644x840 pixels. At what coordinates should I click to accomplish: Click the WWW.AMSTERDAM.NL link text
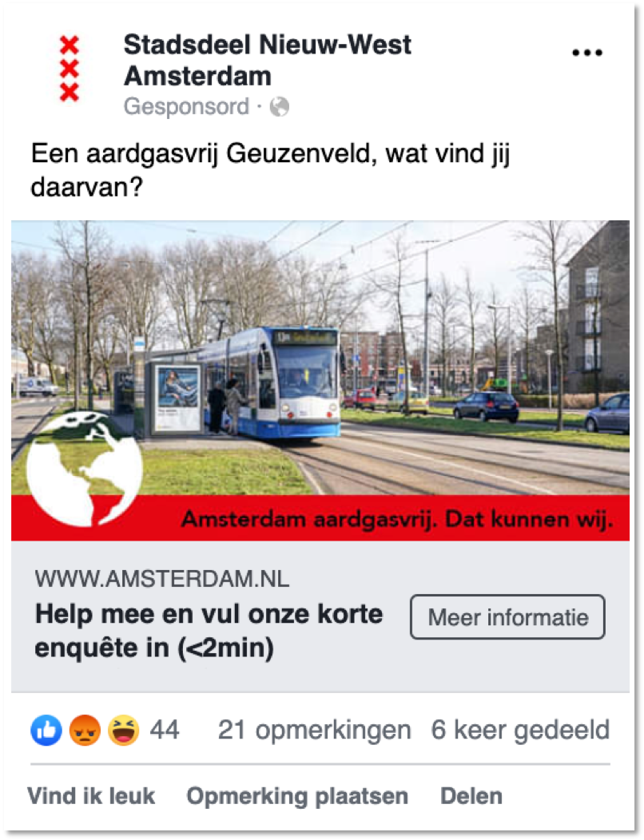[162, 579]
